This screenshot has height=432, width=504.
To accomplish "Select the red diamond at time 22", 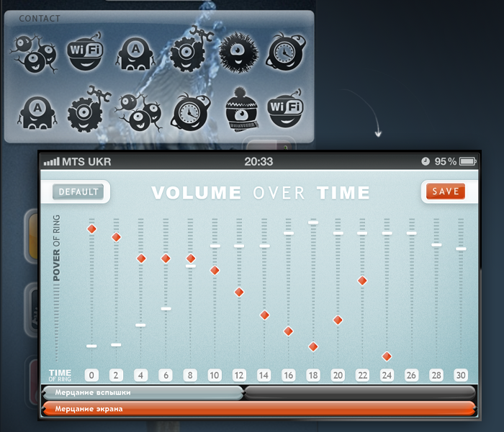I will [362, 281].
